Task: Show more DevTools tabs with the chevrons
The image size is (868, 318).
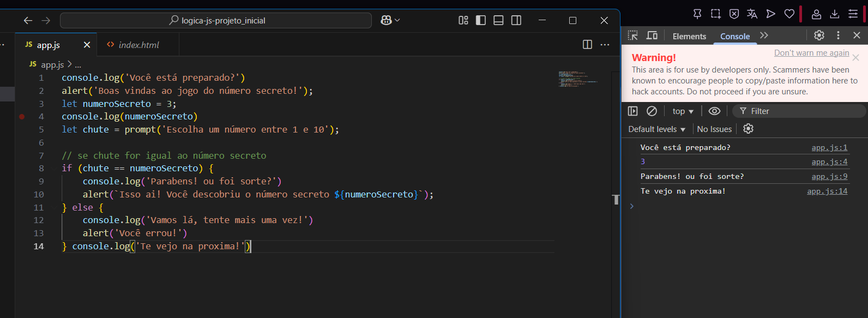Action: pyautogui.click(x=764, y=35)
